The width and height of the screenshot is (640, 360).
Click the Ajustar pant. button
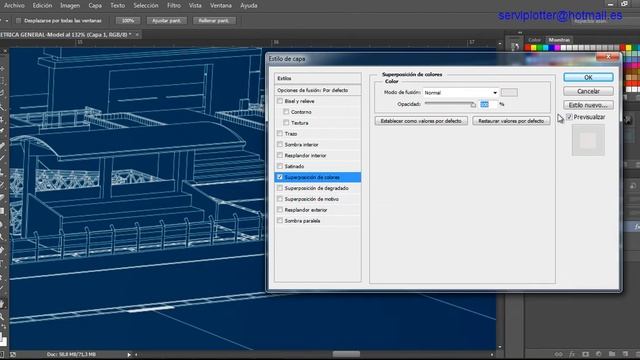(167, 20)
